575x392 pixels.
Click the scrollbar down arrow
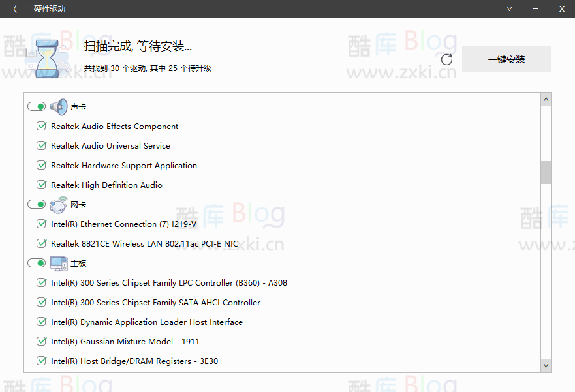(546, 366)
